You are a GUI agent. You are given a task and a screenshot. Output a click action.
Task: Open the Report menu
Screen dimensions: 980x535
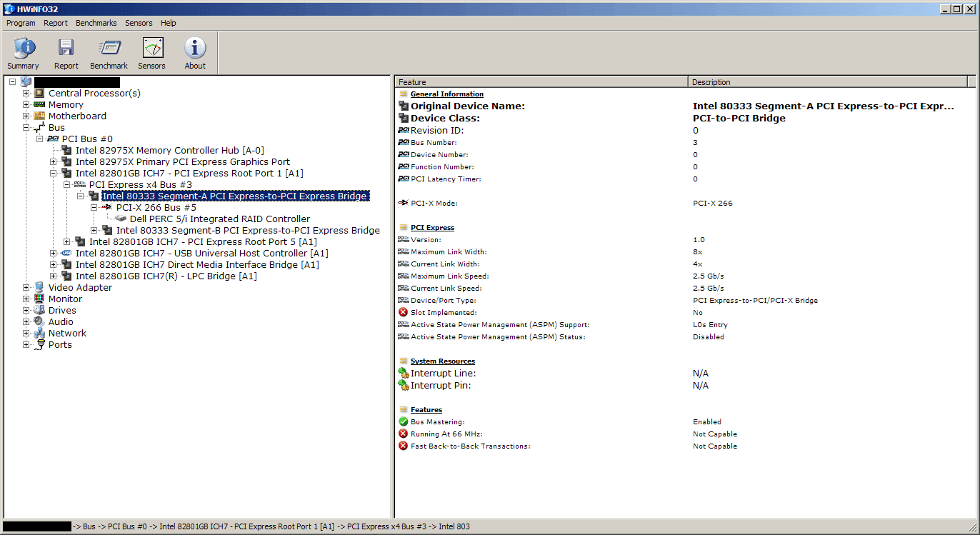click(56, 23)
